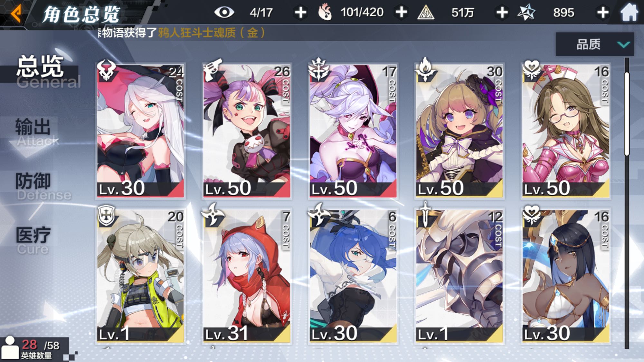The height and width of the screenshot is (362, 644).
Task: Expand sorting with the teal chevron arrow
Action: pos(624,44)
